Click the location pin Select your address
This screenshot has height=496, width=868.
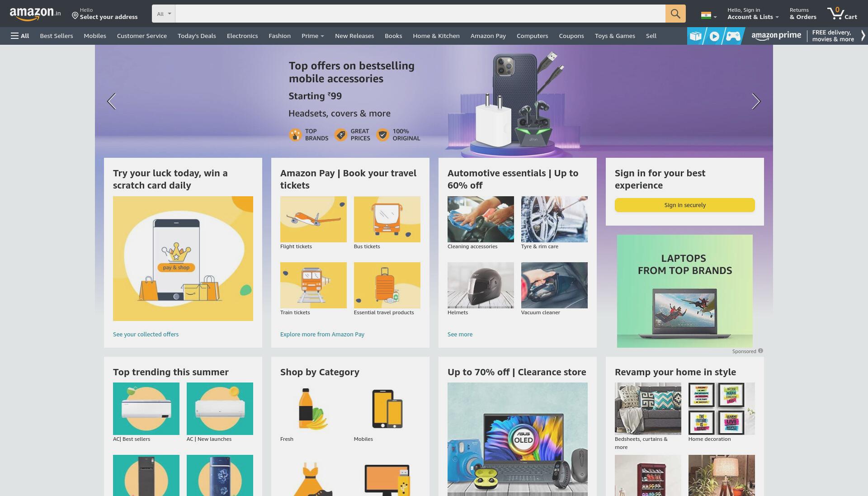(104, 14)
